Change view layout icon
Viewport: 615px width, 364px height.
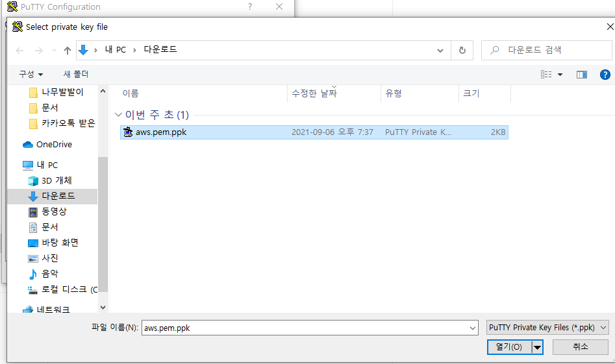pos(546,74)
